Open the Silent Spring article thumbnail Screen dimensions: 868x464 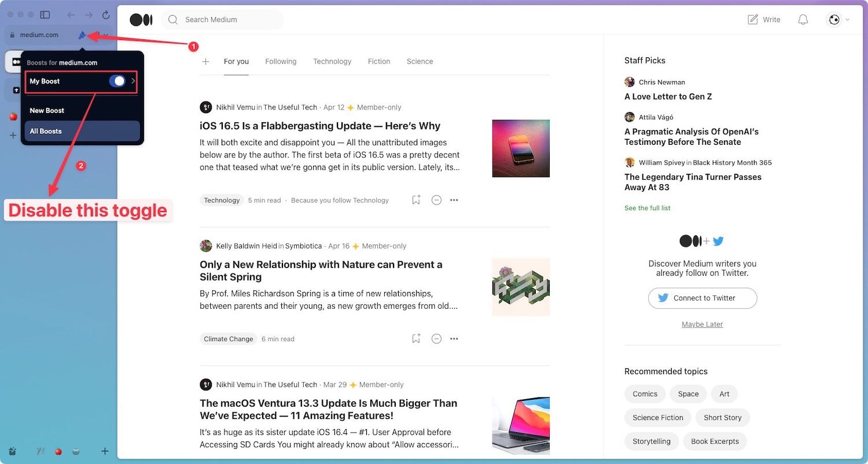point(521,287)
